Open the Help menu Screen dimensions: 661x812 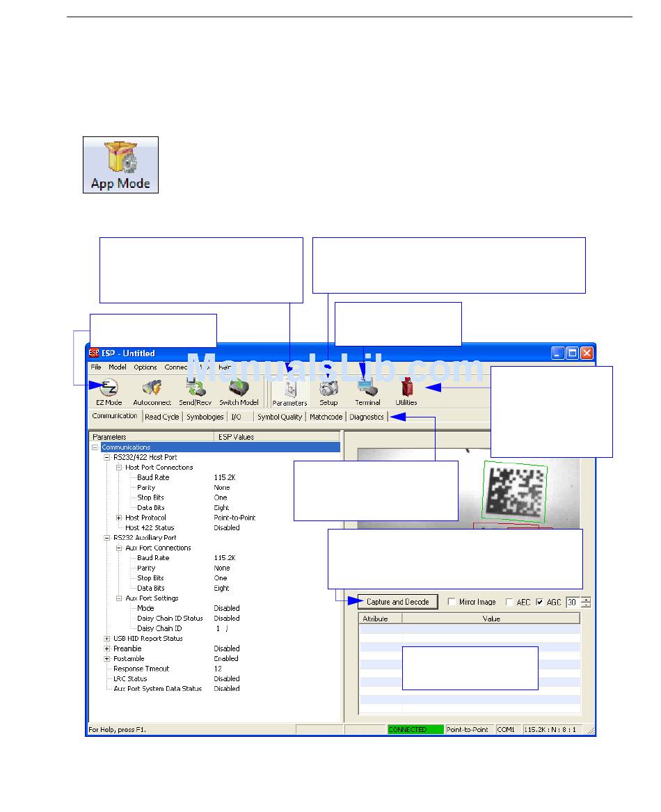pyautogui.click(x=225, y=367)
